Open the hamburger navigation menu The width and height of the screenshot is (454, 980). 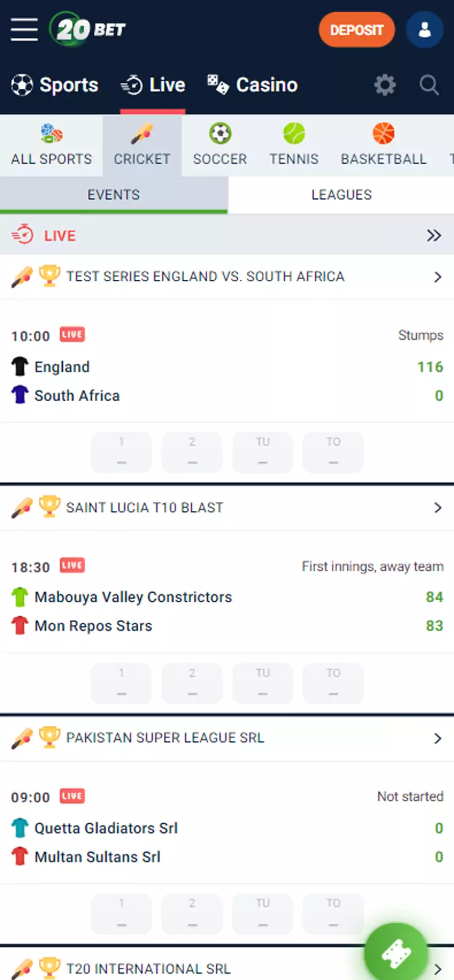point(23,29)
